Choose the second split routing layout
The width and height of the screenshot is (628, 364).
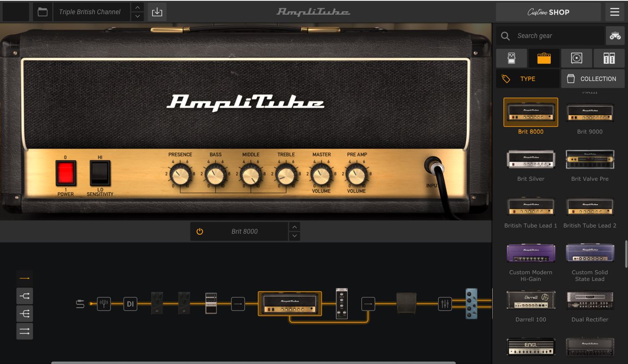[x=25, y=296]
